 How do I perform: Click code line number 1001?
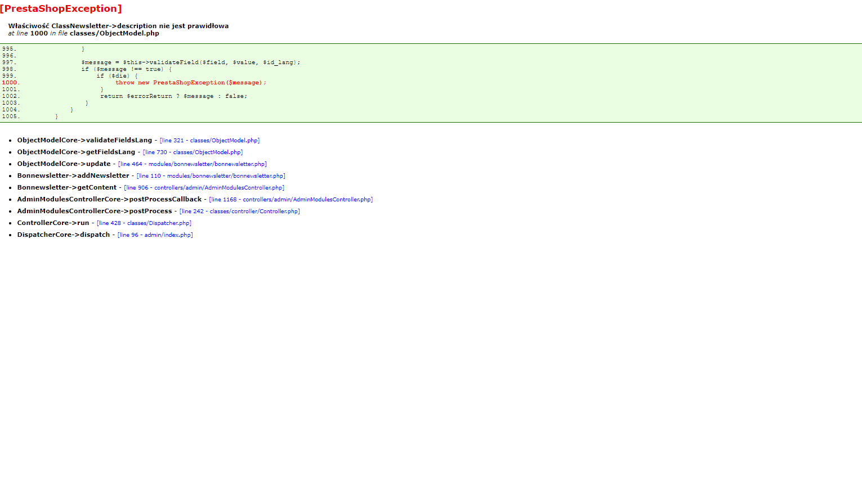point(10,89)
